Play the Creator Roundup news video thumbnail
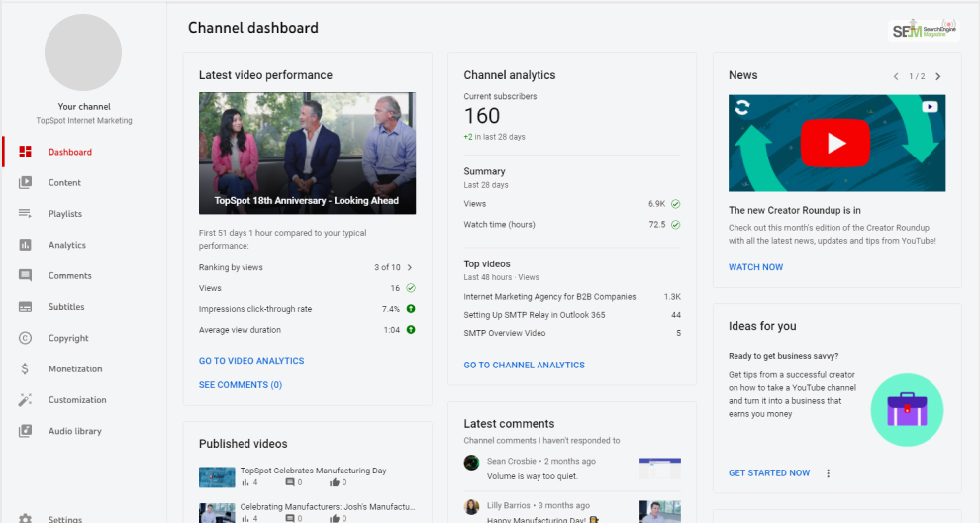Viewport: 980px width, 523px height. (x=836, y=144)
